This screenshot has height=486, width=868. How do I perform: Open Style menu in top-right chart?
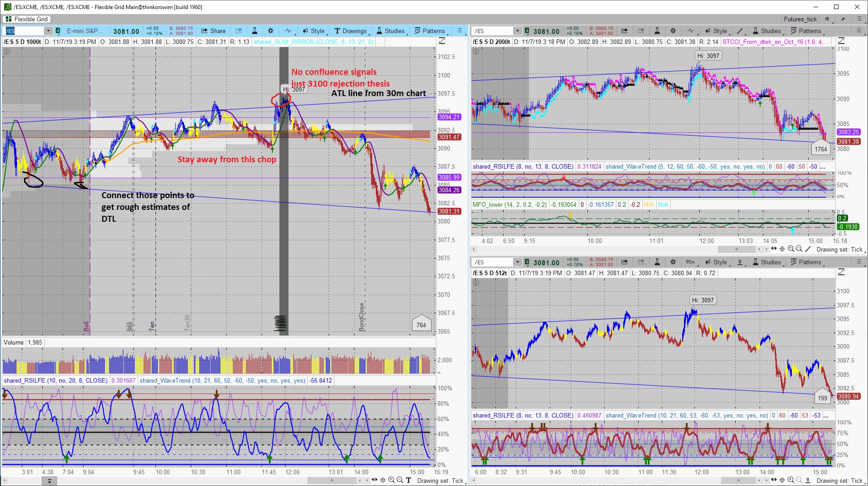[x=716, y=31]
